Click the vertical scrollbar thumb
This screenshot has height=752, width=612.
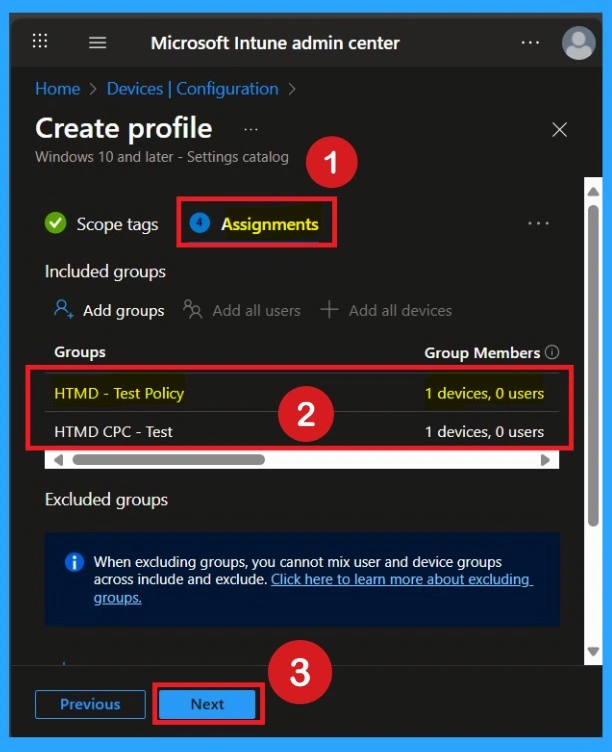coord(593,365)
